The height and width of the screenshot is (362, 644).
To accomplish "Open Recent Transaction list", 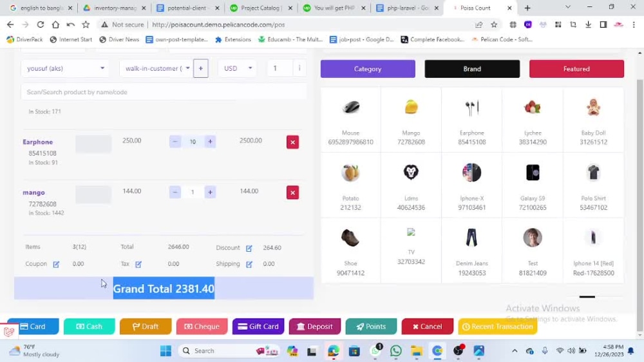I will [497, 327].
